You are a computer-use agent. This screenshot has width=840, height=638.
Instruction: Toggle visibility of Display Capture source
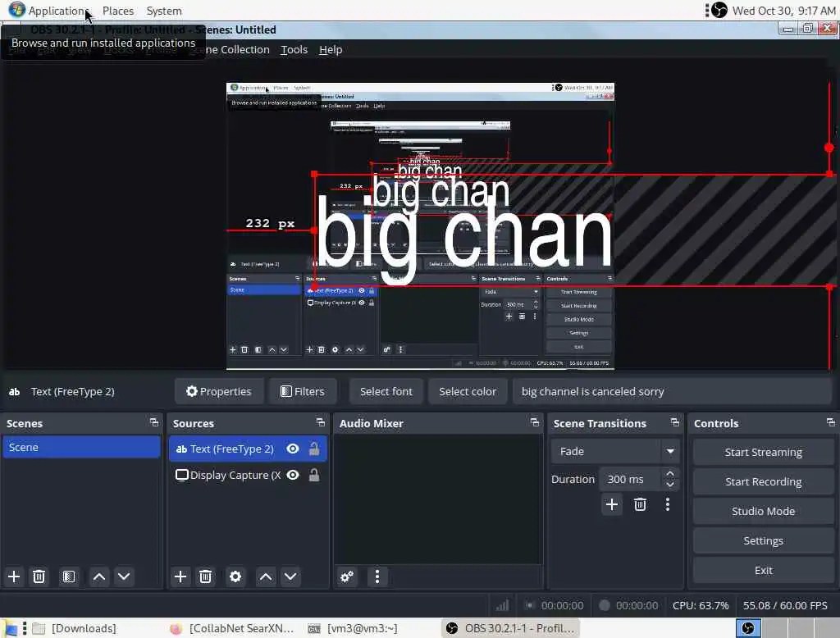(293, 475)
